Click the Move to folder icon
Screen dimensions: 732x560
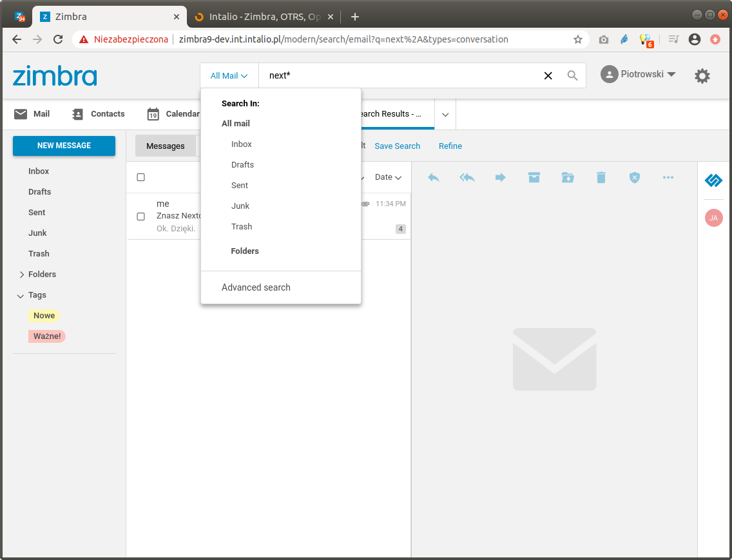[x=568, y=177]
